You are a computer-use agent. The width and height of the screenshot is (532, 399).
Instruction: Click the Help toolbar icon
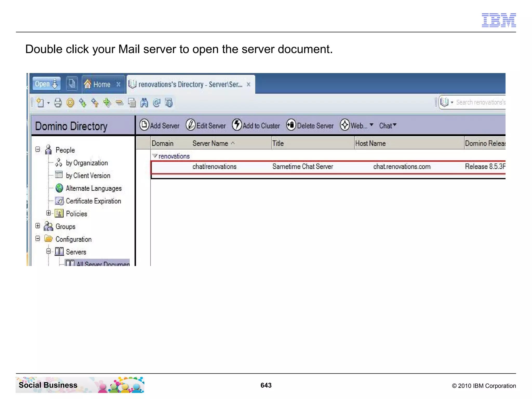tap(169, 103)
